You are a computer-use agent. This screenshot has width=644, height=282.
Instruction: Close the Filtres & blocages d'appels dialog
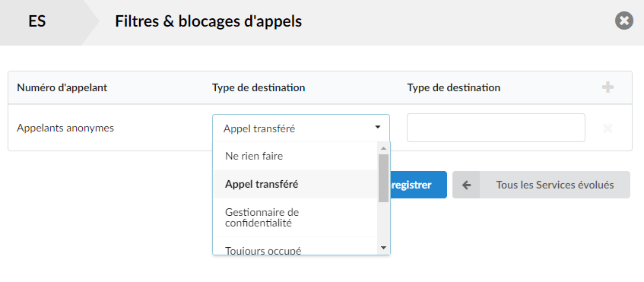pos(624,21)
